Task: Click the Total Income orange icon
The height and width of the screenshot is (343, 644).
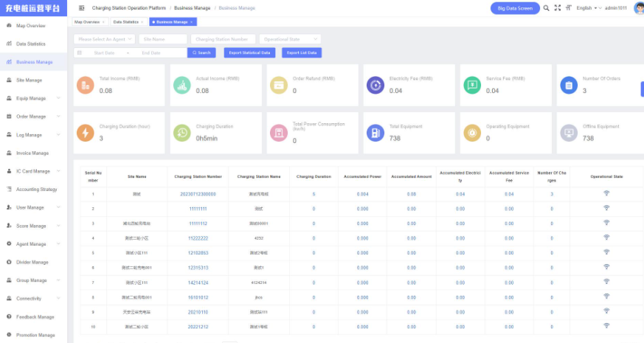Action: coord(86,86)
